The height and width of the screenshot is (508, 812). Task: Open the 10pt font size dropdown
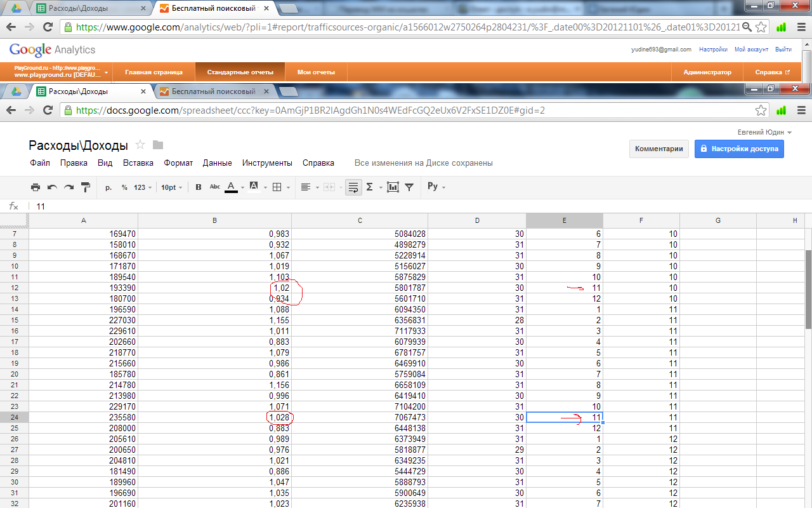(x=171, y=187)
